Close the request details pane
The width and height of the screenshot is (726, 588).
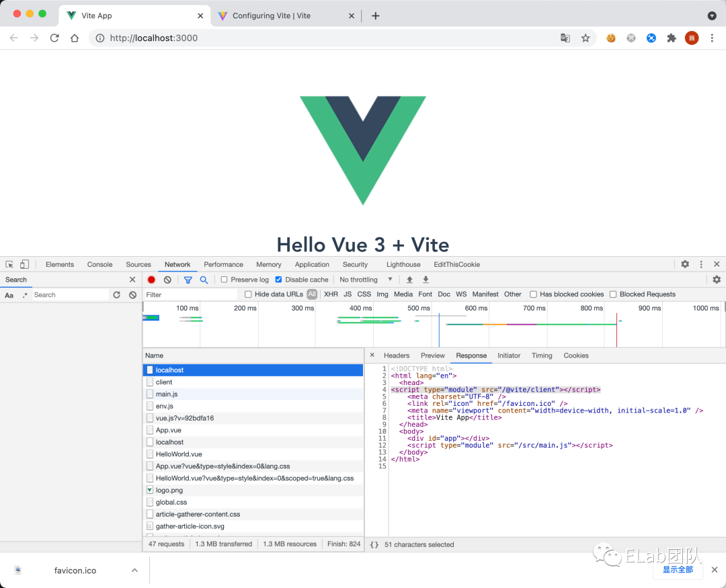coord(372,355)
